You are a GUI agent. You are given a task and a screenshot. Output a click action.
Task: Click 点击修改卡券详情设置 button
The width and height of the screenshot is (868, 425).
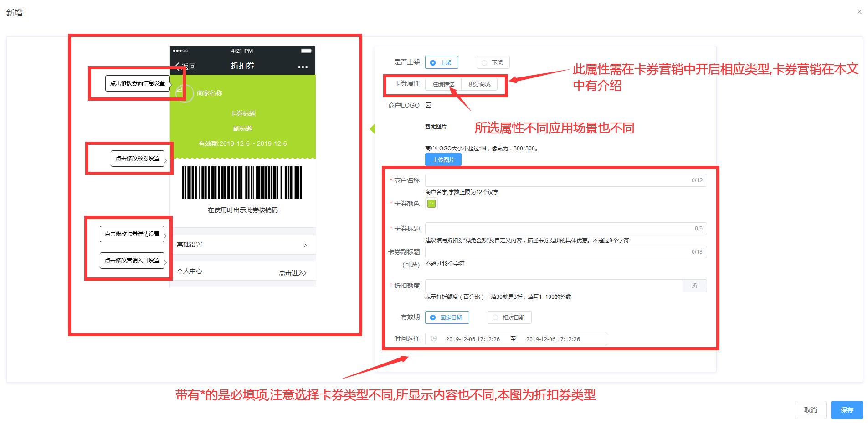point(132,234)
